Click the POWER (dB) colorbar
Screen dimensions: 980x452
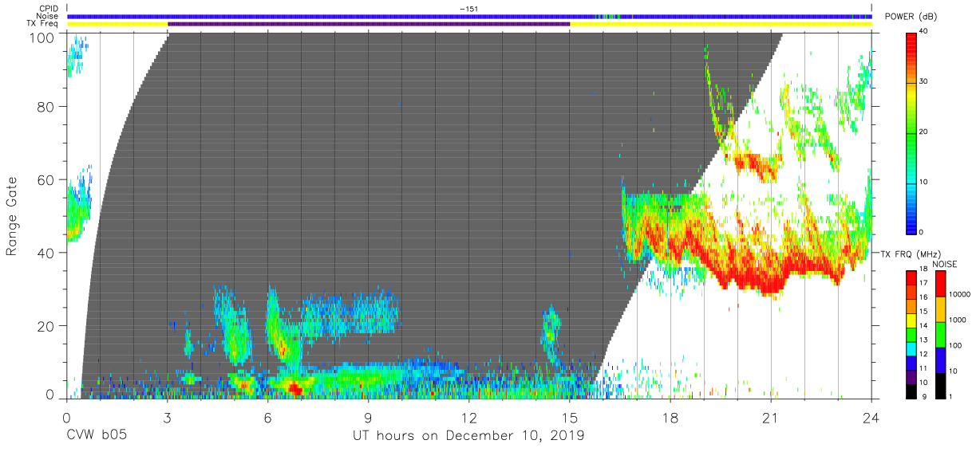click(x=911, y=132)
